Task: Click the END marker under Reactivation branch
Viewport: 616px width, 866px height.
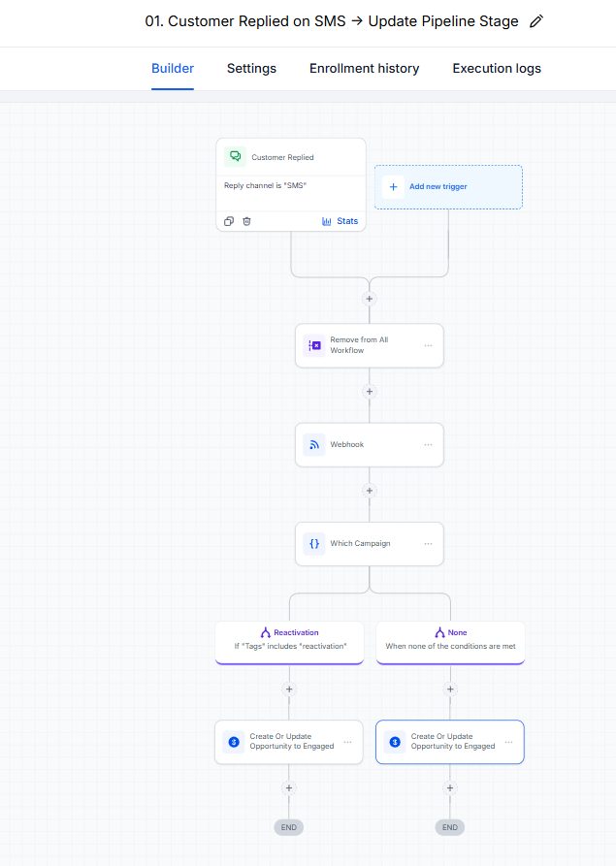Action: 289,827
